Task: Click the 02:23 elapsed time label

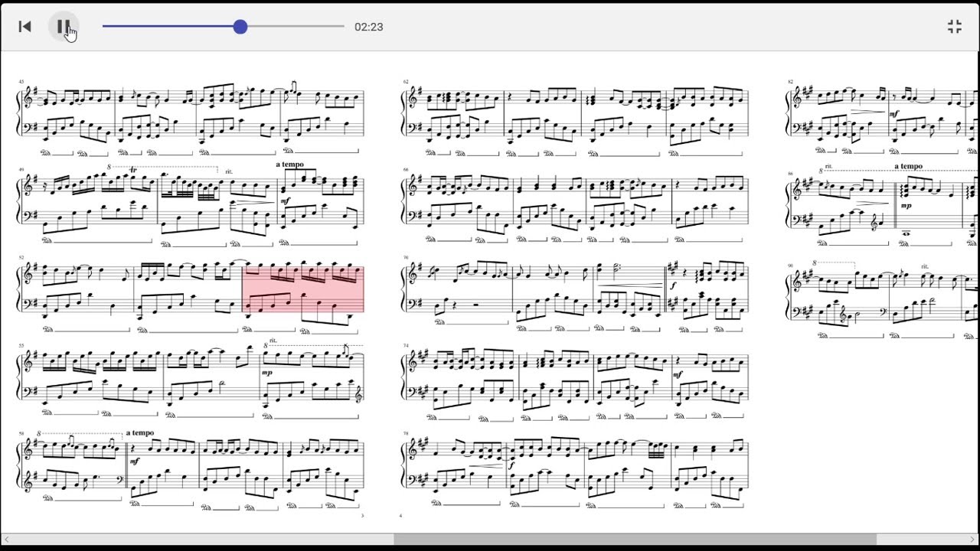Action: pos(368,27)
